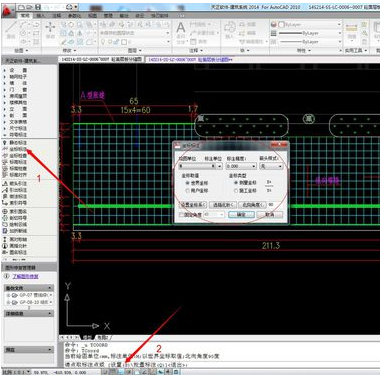380x375 pixels.
Task: Select 坐标标注 tool in the sidebar
Action: 15,149
